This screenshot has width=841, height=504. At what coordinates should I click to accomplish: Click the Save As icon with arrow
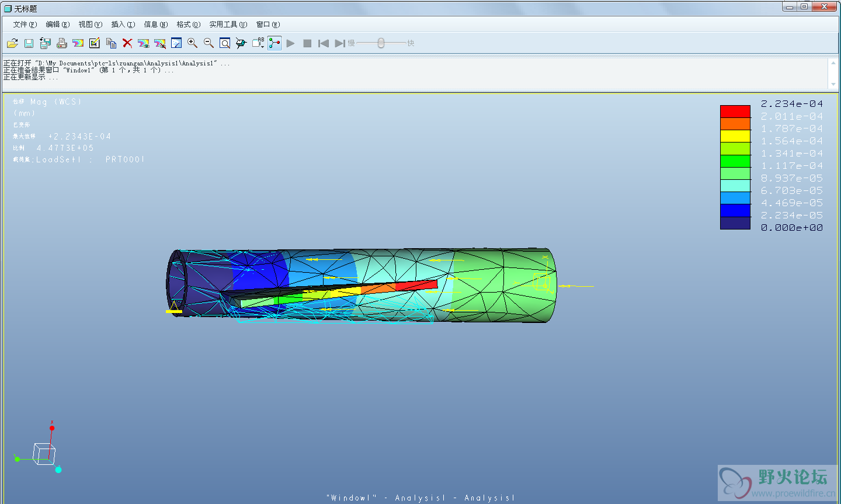tap(45, 43)
